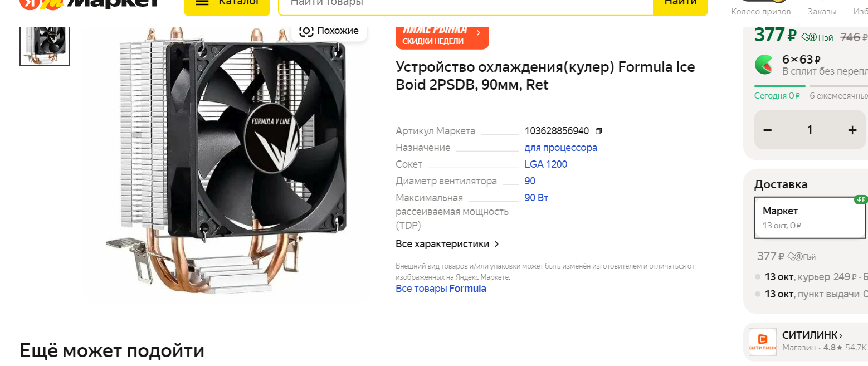Click the hamburger icon in Каталог button
The height and width of the screenshot is (366, 868).
(203, 2)
